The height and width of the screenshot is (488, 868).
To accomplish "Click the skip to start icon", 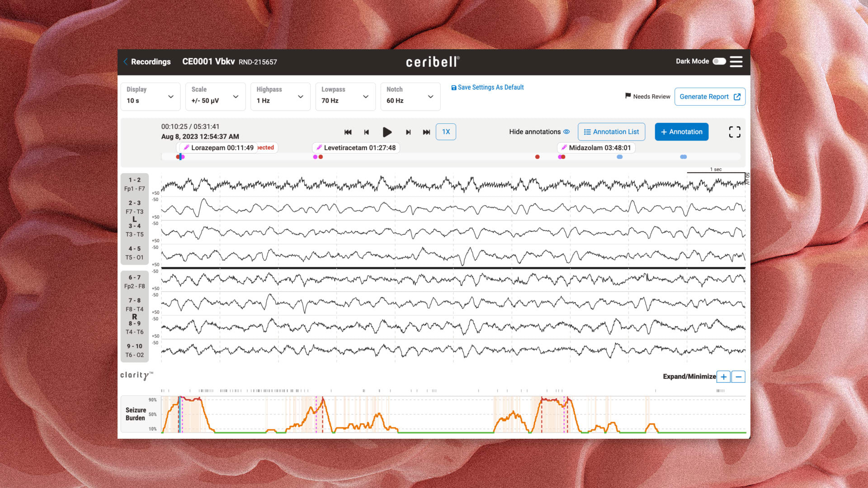I will coord(347,131).
